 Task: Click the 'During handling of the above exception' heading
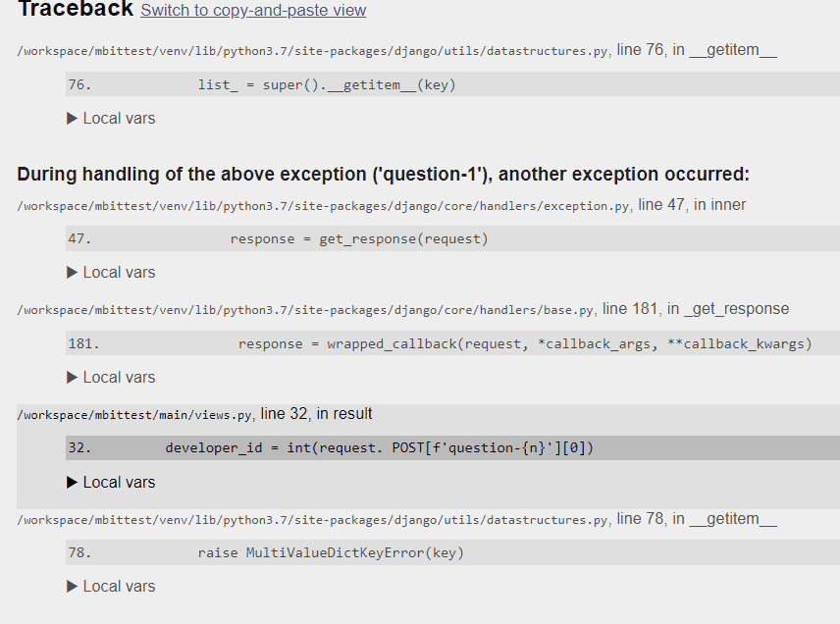tap(383, 175)
